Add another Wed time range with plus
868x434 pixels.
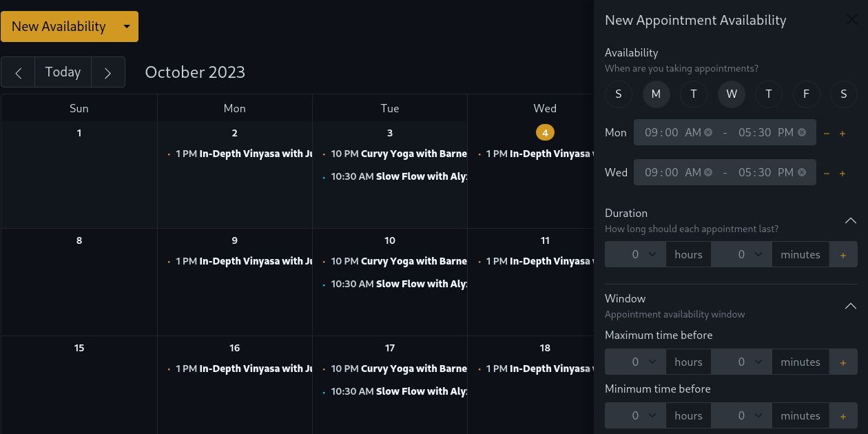coord(843,173)
